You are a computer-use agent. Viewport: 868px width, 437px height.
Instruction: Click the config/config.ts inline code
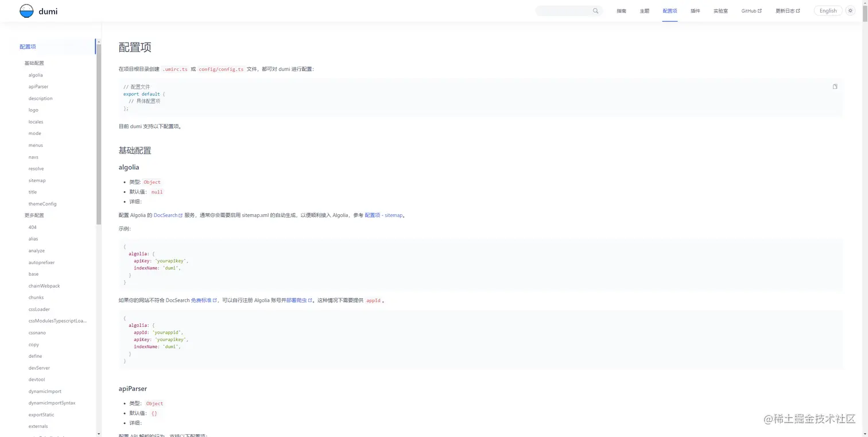pyautogui.click(x=221, y=69)
